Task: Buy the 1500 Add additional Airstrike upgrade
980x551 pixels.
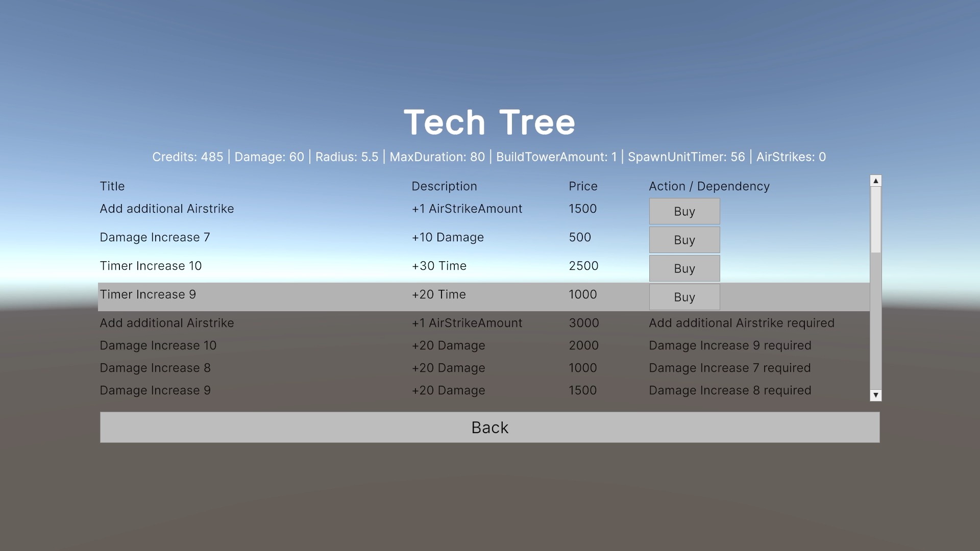Action: point(684,211)
